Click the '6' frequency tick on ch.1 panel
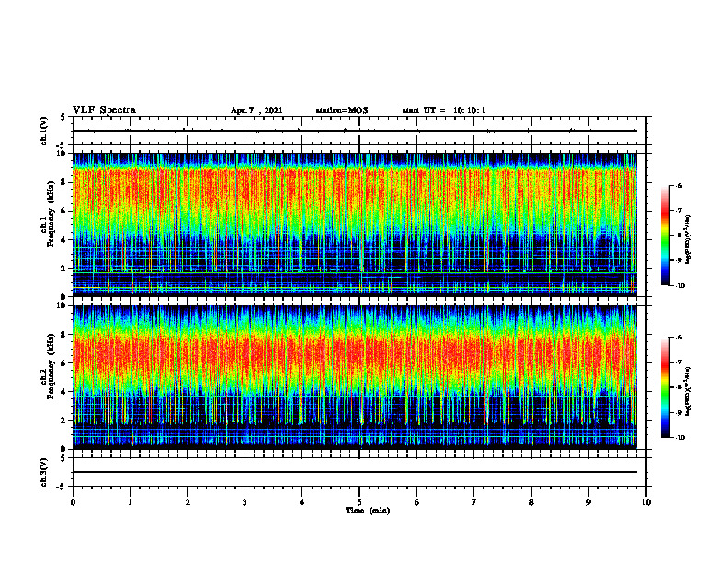728x563 pixels. (x=64, y=211)
